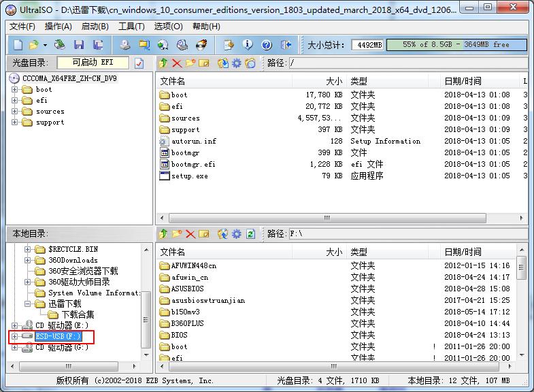
Task: Open the 文件(F) menu
Action: tap(22, 27)
